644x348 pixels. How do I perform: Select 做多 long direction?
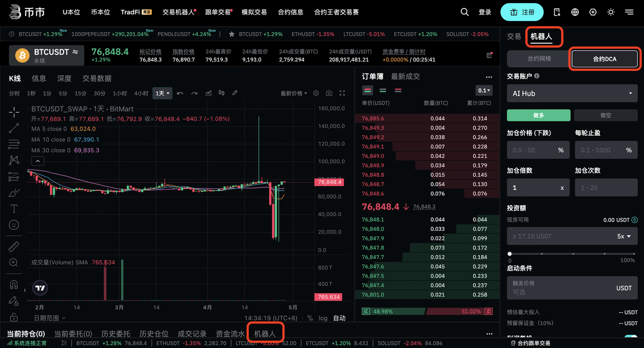(538, 115)
